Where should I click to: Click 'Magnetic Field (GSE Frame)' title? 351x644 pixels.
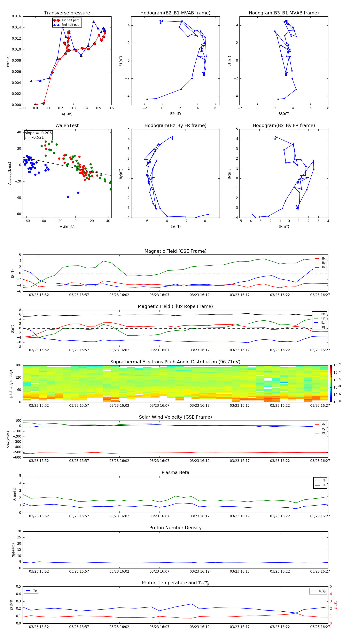click(x=175, y=251)
